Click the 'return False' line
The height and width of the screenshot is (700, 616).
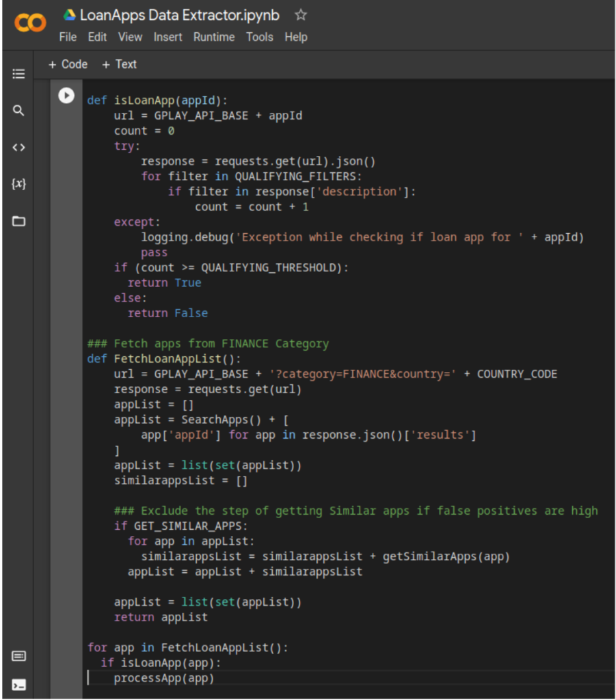[168, 313]
